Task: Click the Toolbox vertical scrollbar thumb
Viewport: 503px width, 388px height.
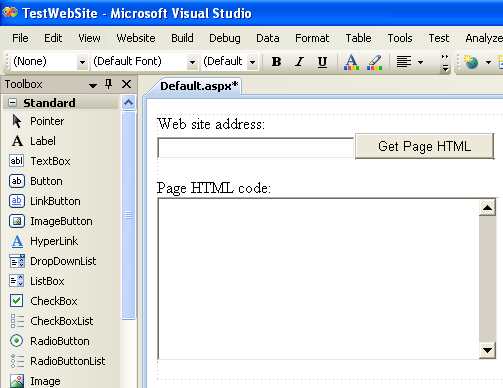Action: 128,215
